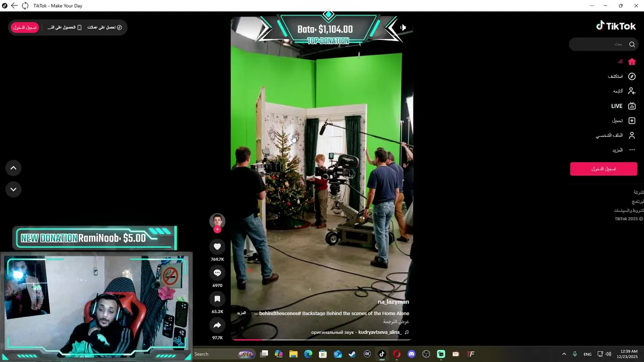The image size is (644, 362).
Task: Click the الشروط والسياسات footer link
Action: pyautogui.click(x=629, y=211)
